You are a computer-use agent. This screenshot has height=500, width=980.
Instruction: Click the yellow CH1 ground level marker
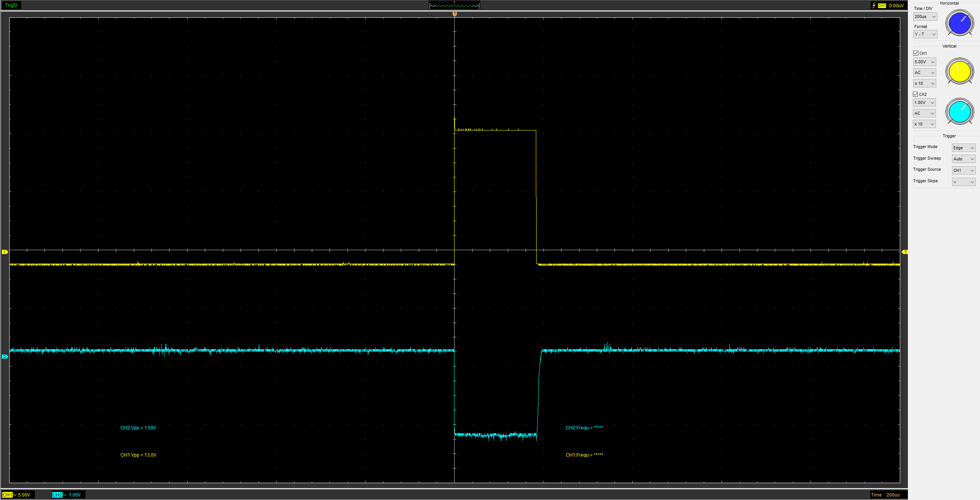point(5,252)
